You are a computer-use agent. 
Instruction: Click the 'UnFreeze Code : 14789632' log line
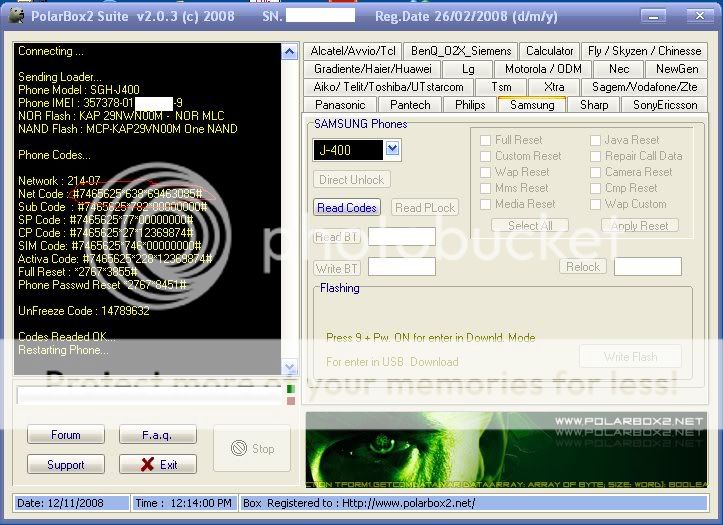[x=83, y=311]
